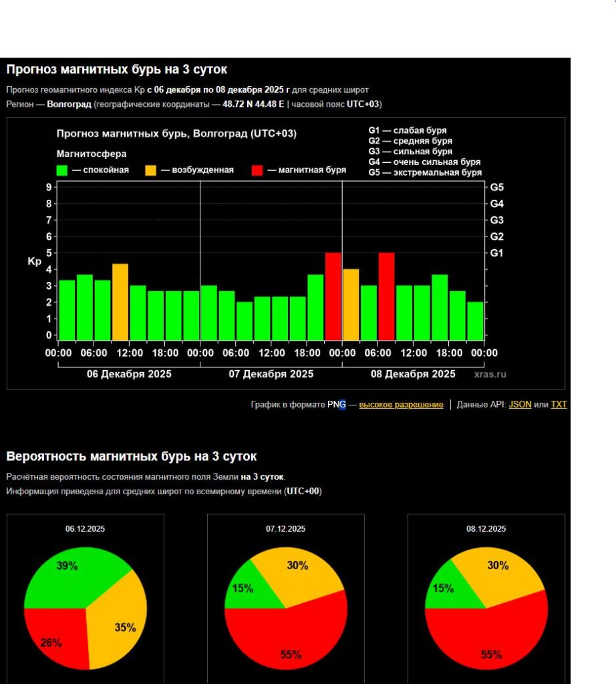Click the "Прогноз магнитных бурь на 3 суток" heading
This screenshot has width=616, height=684.
point(117,69)
